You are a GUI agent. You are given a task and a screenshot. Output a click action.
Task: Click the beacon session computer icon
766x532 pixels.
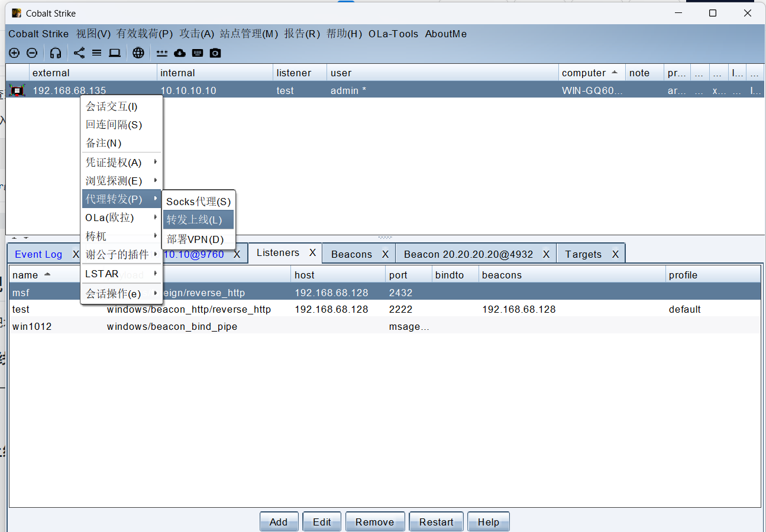pos(18,90)
